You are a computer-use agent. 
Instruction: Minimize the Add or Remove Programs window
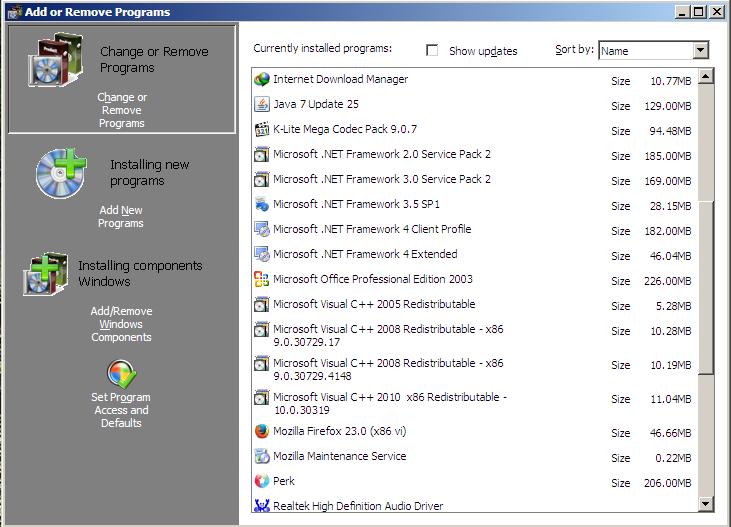pyautogui.click(x=682, y=12)
